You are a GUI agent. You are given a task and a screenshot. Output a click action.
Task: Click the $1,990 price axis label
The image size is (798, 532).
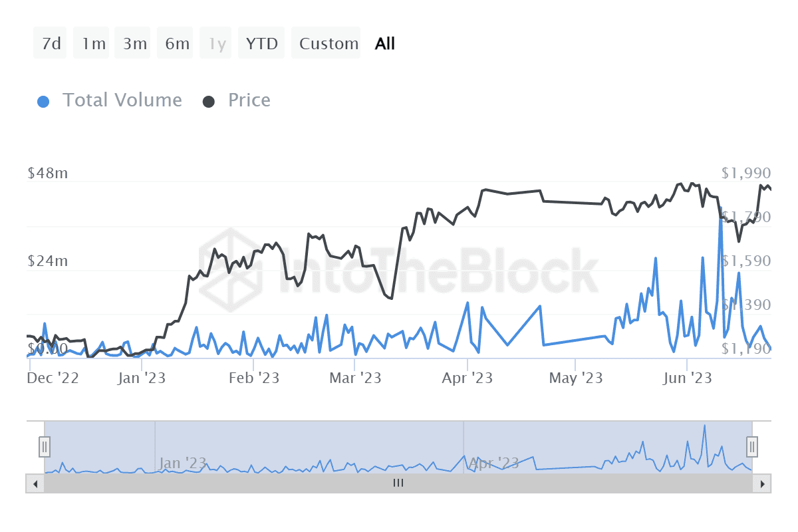(x=745, y=173)
